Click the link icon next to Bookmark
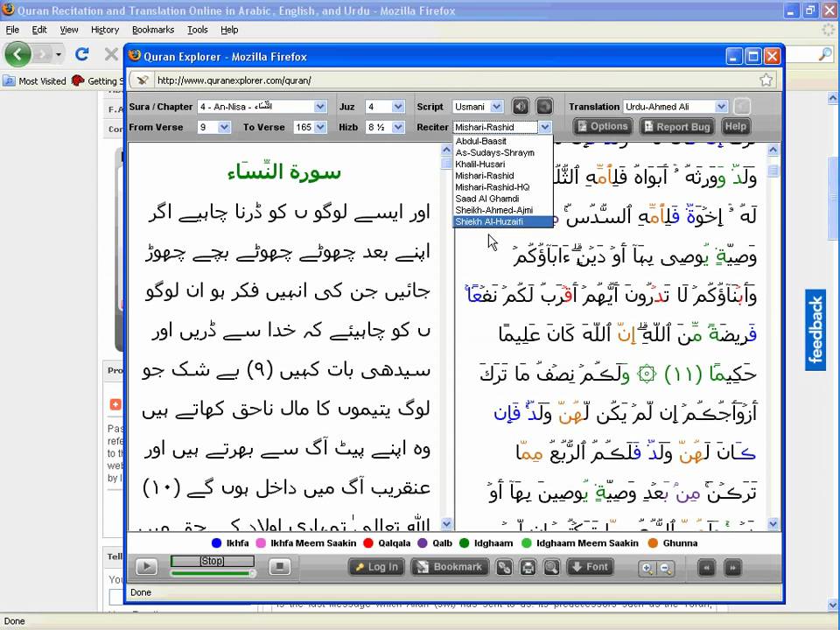Screen dimensions: 840x630 504,567
